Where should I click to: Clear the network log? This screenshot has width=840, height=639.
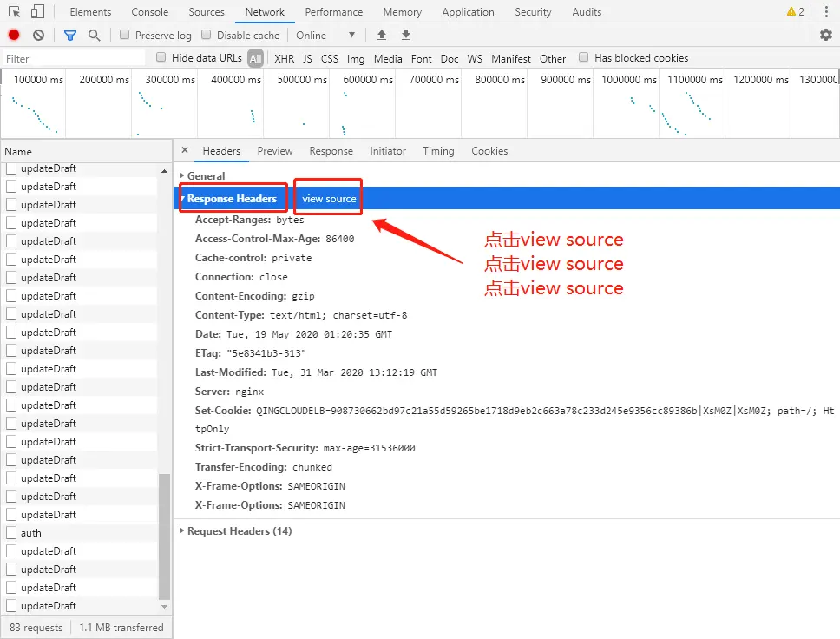tap(38, 36)
